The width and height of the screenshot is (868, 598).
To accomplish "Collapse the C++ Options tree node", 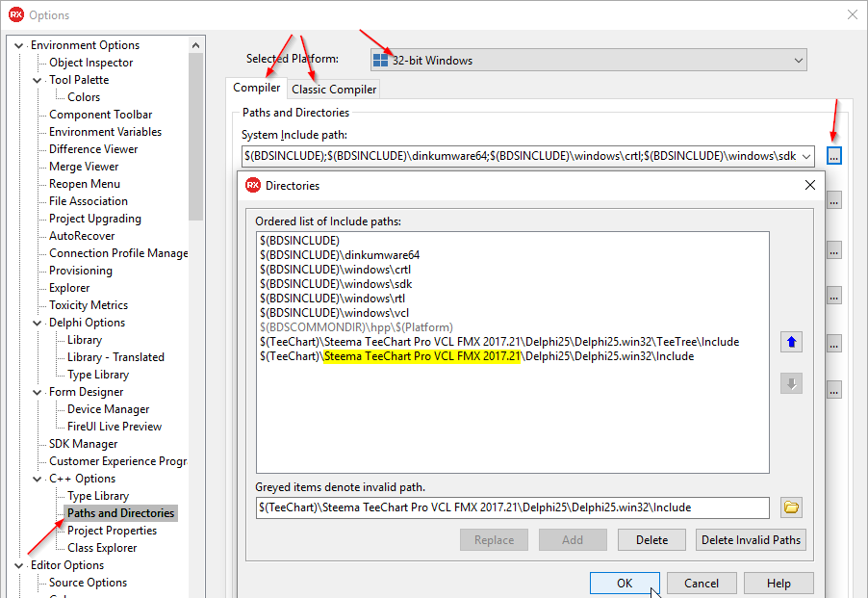I will point(38,479).
